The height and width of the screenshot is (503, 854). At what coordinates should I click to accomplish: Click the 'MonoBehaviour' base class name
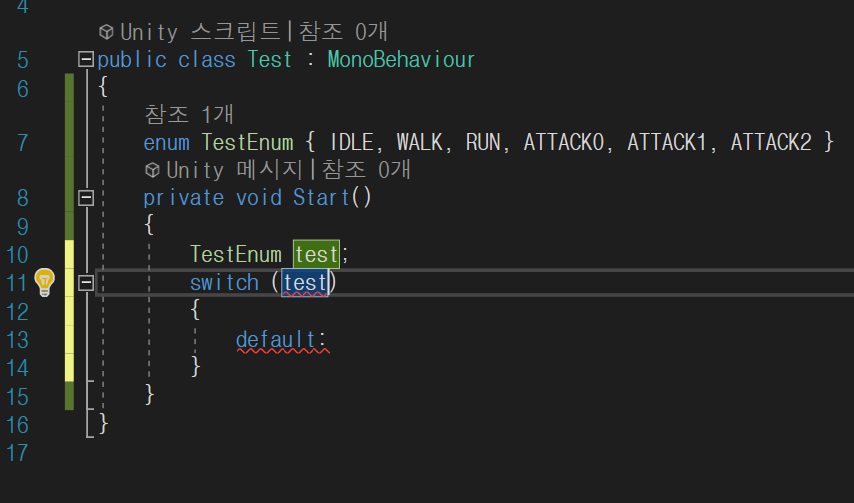[401, 59]
